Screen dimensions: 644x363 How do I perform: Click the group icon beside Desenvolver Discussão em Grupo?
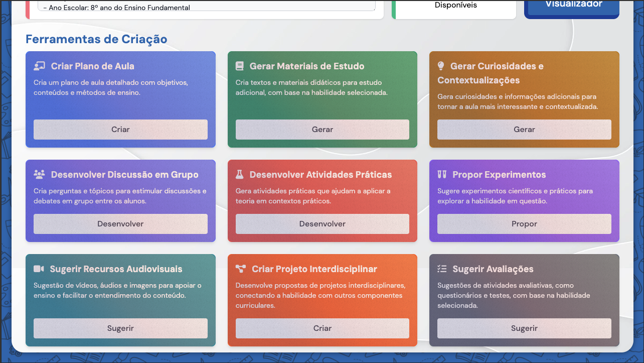(x=39, y=175)
